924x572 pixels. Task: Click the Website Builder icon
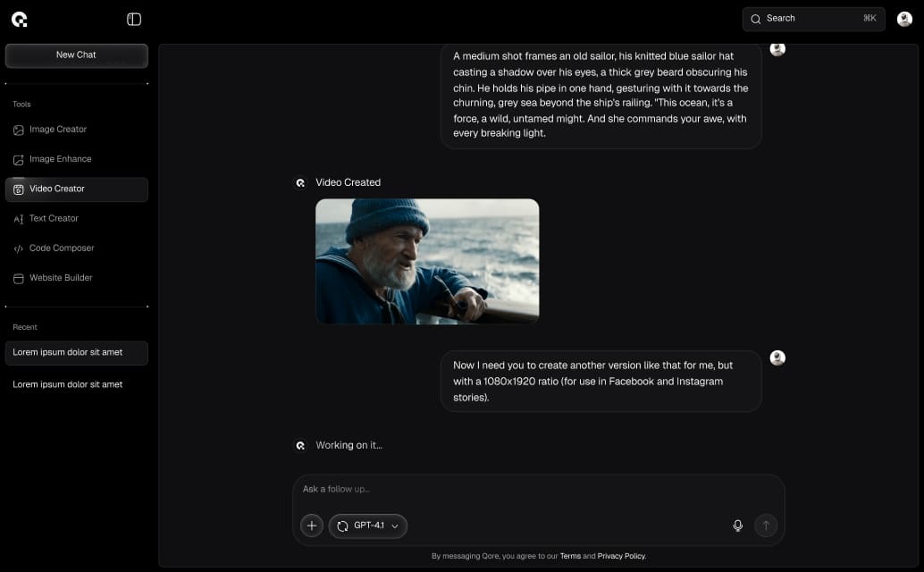(x=19, y=278)
